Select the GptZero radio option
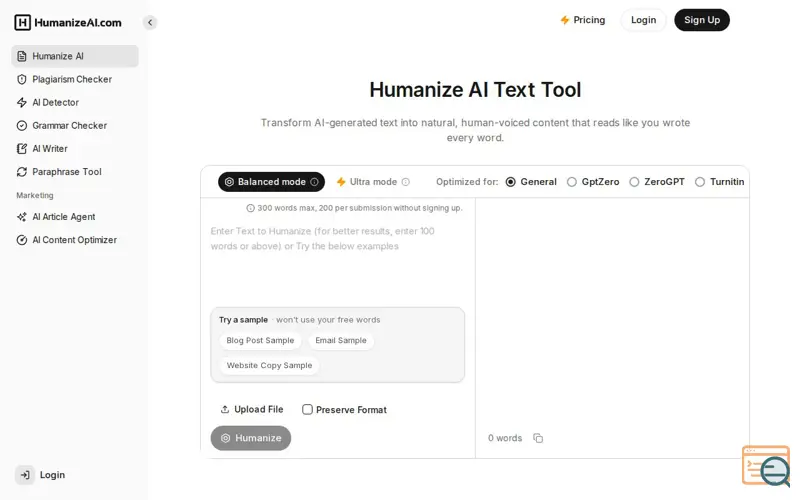The height and width of the screenshot is (500, 800). [572, 182]
